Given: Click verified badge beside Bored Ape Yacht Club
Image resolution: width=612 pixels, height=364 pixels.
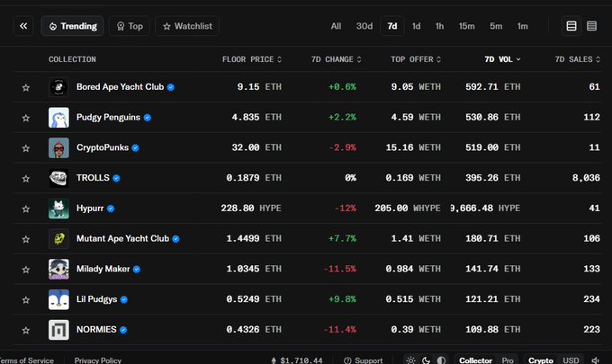Looking at the screenshot, I should [x=171, y=87].
